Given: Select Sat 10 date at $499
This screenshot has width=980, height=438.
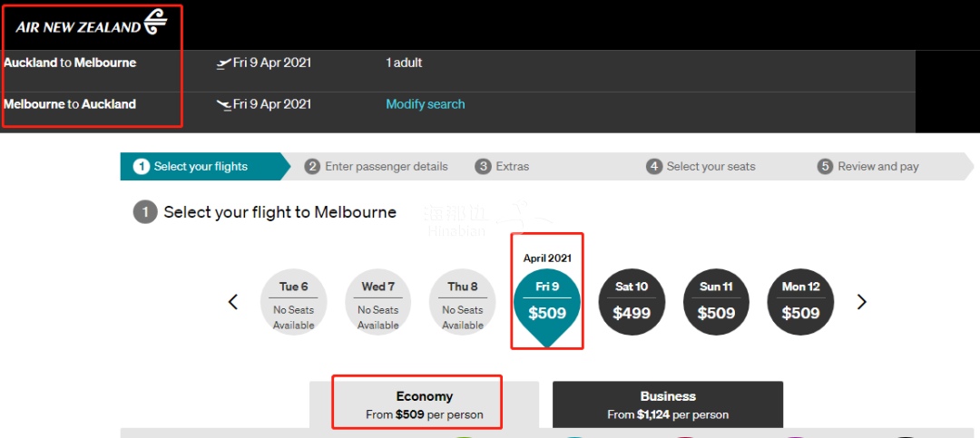Looking at the screenshot, I should click(632, 302).
